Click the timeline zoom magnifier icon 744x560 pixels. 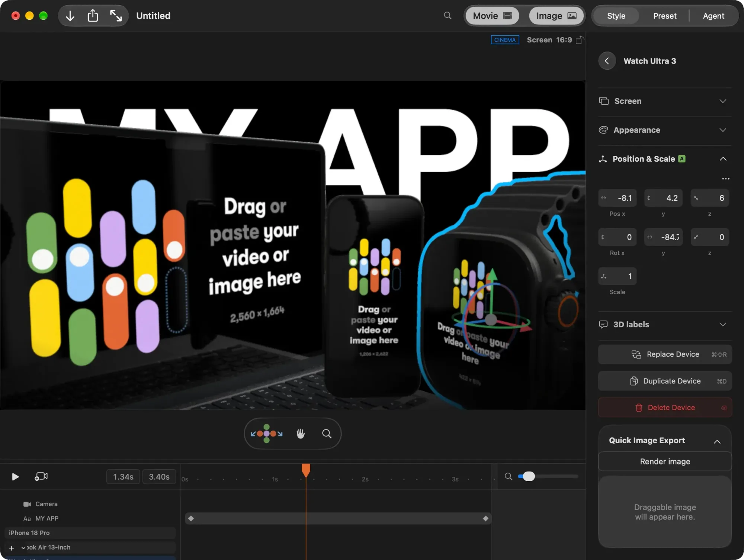[508, 476]
